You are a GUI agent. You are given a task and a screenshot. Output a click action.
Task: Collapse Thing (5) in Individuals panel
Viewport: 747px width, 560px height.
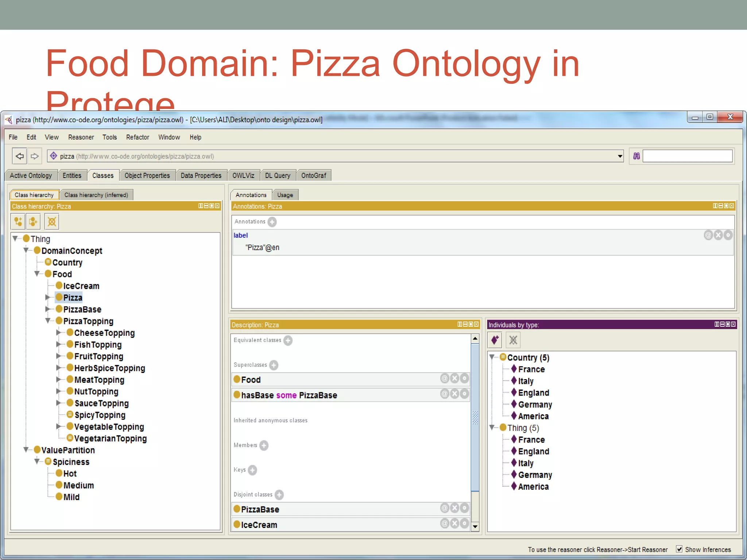(492, 427)
